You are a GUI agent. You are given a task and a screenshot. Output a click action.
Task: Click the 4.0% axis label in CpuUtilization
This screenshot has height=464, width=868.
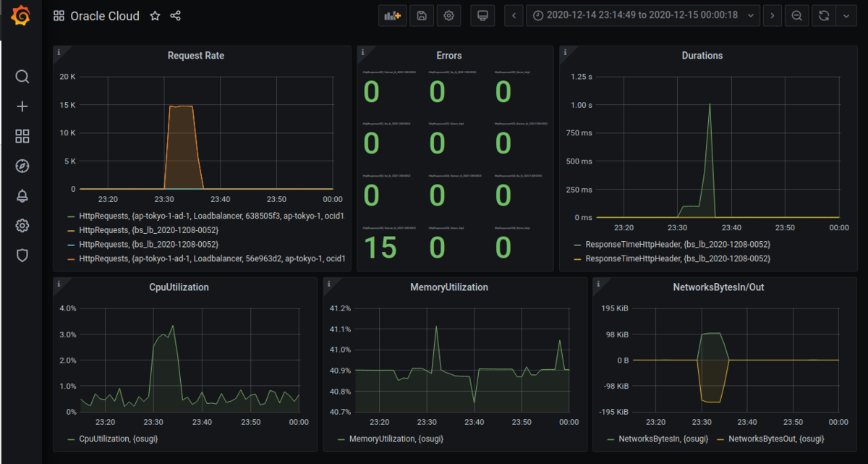point(67,308)
